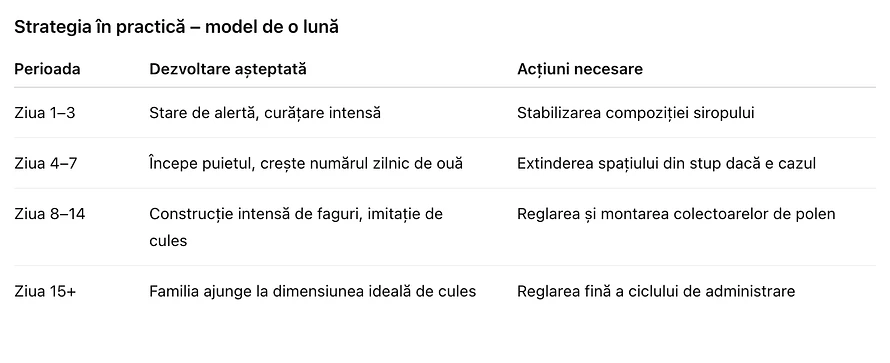Click the Ziua 1–3 cell
This screenshot has height=363, width=890.
tap(44, 113)
